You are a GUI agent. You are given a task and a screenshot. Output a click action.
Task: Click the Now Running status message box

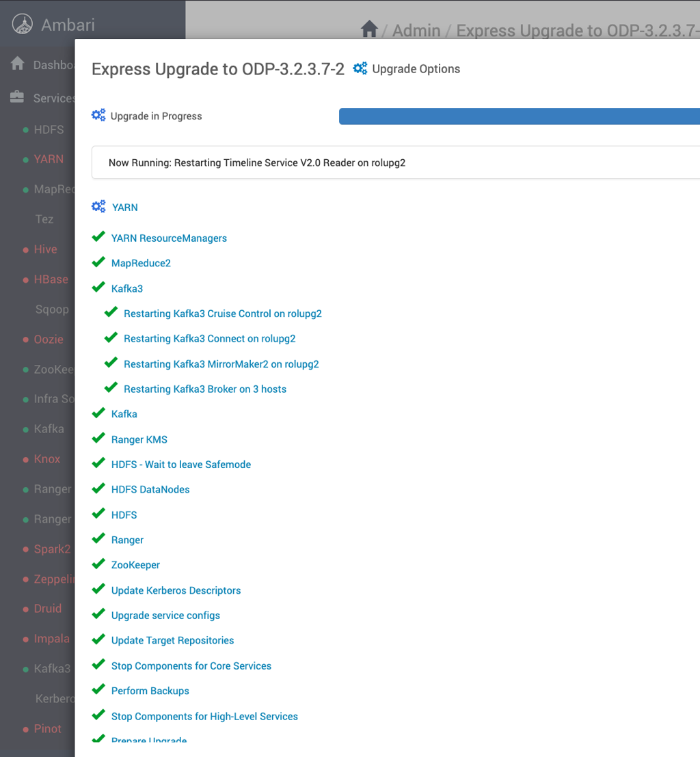pyautogui.click(x=396, y=163)
